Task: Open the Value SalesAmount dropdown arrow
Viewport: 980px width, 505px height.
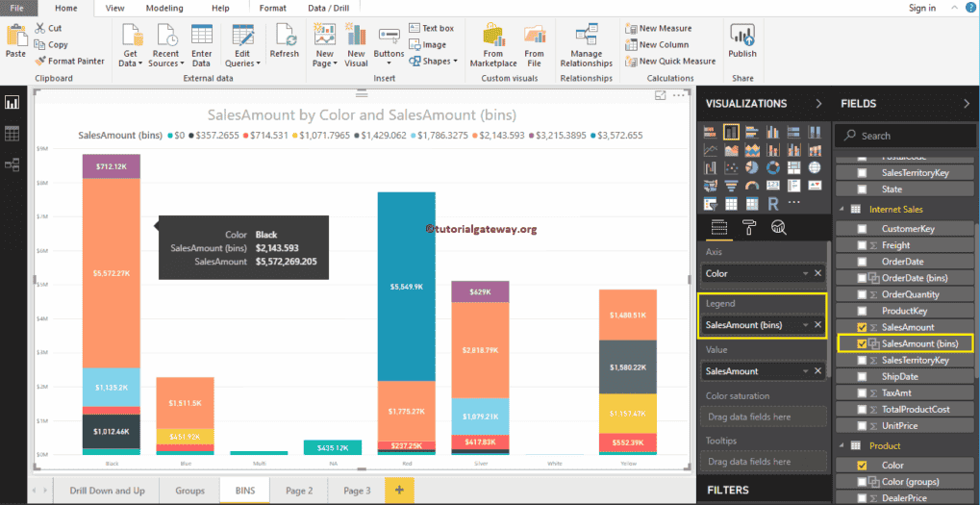Action: pyautogui.click(x=806, y=371)
